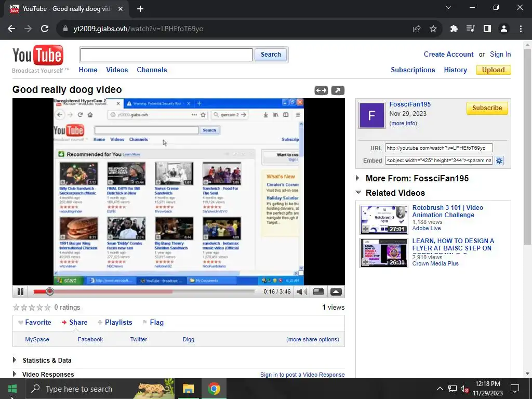Viewport: 532px width, 399px height.
Task: Toggle wide player mode above video
Action: click(321, 90)
